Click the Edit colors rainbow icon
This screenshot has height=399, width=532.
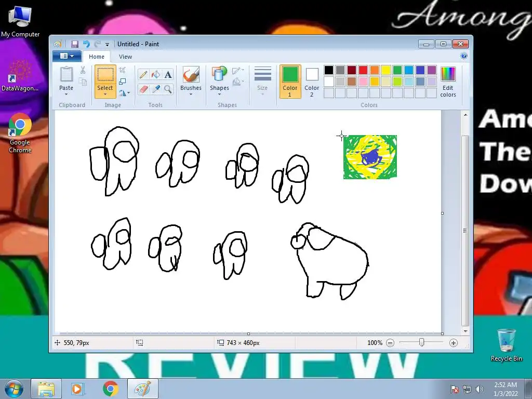[448, 74]
